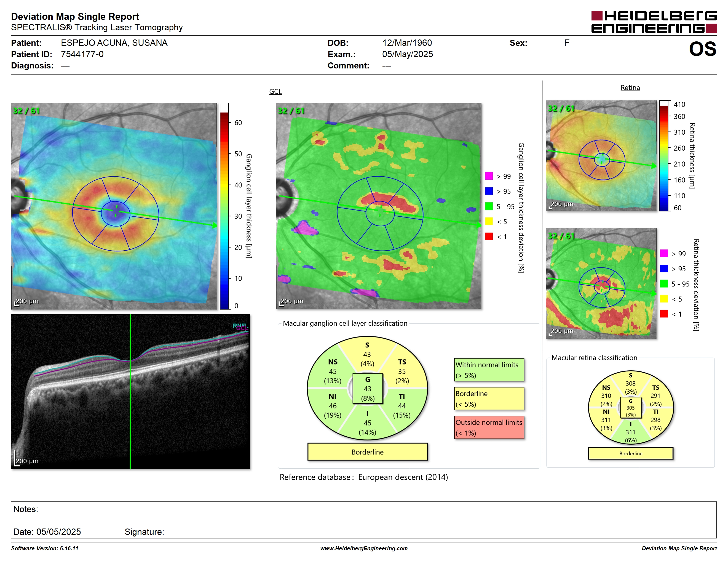Click the patient name ESPEJO ACUNA, SUSANA
The image size is (728, 563).
pos(114,43)
